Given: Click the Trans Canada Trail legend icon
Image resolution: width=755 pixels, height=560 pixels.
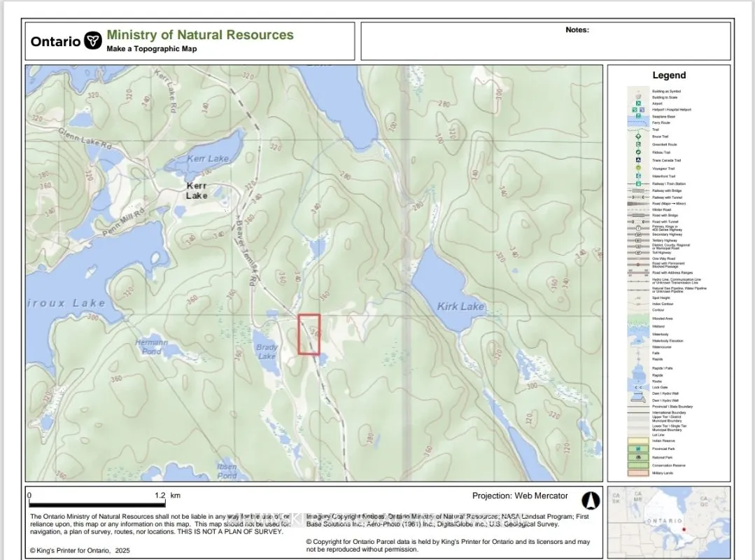Looking at the screenshot, I should (x=638, y=160).
